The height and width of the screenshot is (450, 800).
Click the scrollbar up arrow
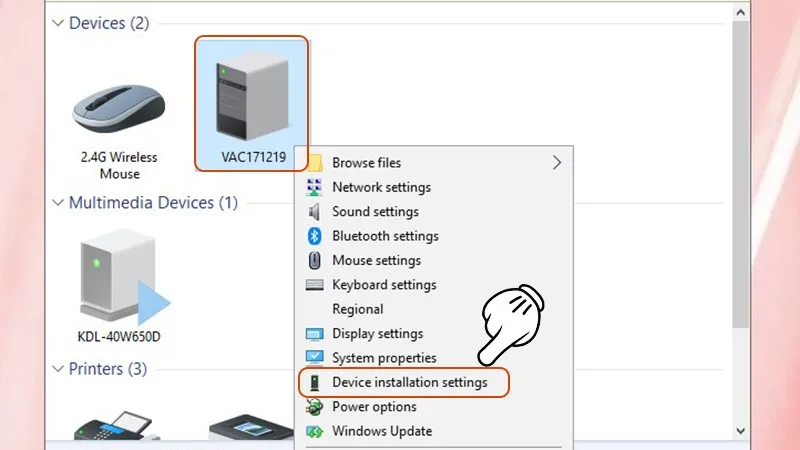(x=741, y=11)
